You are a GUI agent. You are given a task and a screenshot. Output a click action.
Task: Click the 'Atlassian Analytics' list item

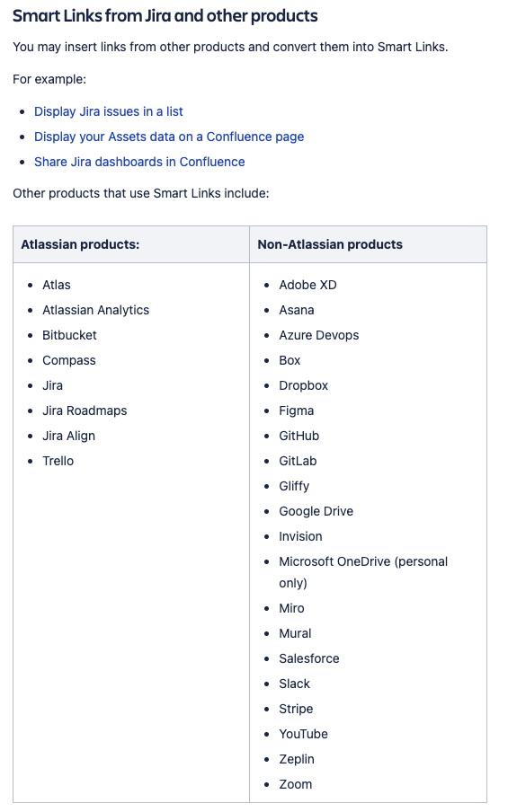95,310
